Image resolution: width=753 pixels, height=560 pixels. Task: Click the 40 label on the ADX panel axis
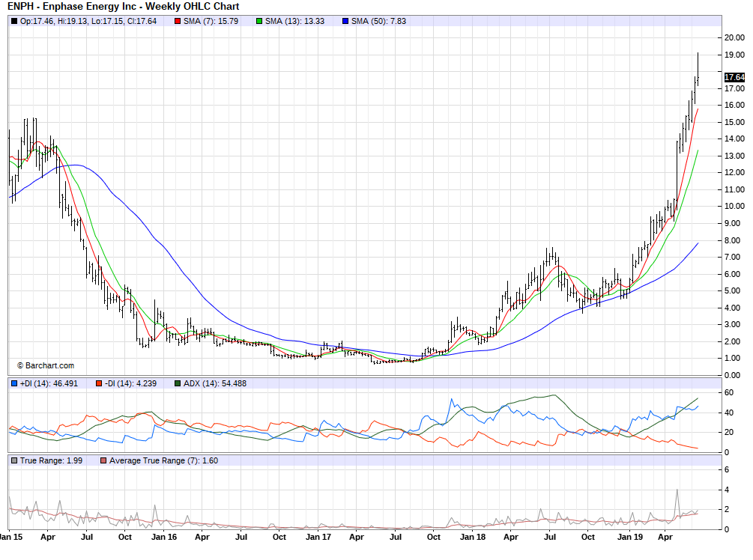[729, 413]
